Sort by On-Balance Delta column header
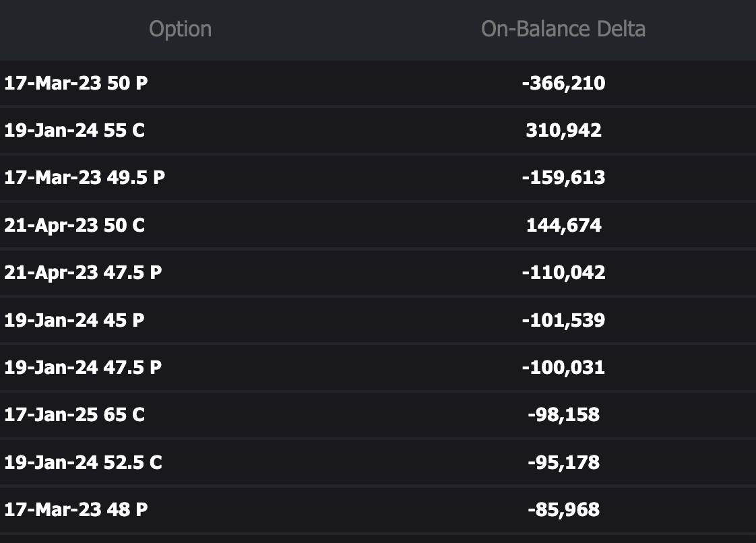Viewport: 756px width, 543px height. coord(563,29)
